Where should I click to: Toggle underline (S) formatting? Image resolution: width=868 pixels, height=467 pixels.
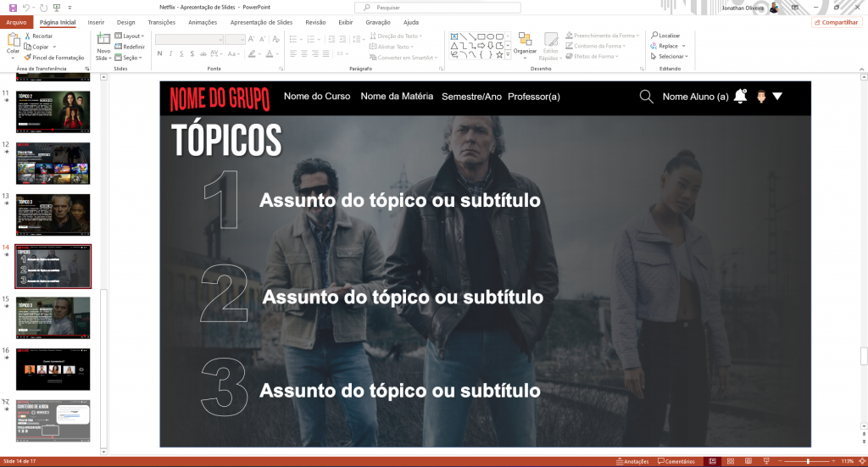pos(181,53)
